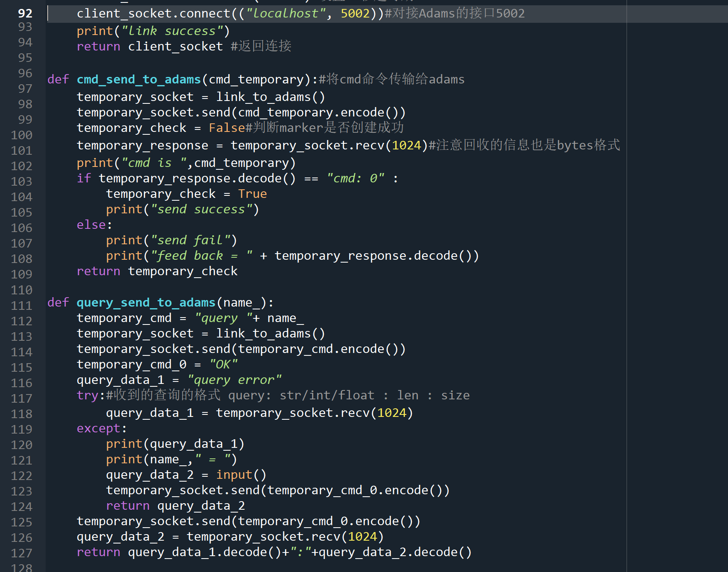Click the True keyword assignment
Viewport: 728px width, 572px height.
[253, 194]
